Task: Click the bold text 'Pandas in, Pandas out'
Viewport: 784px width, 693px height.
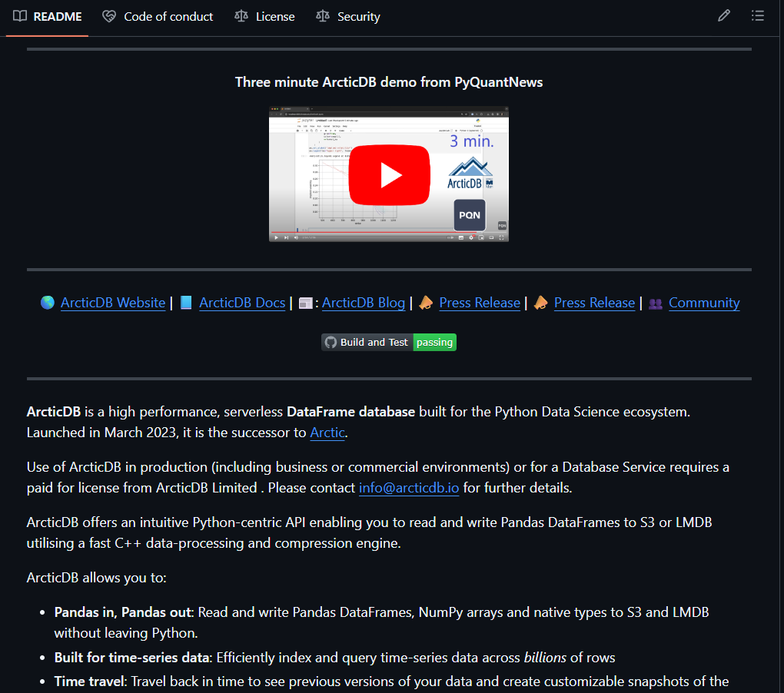Action: click(123, 612)
